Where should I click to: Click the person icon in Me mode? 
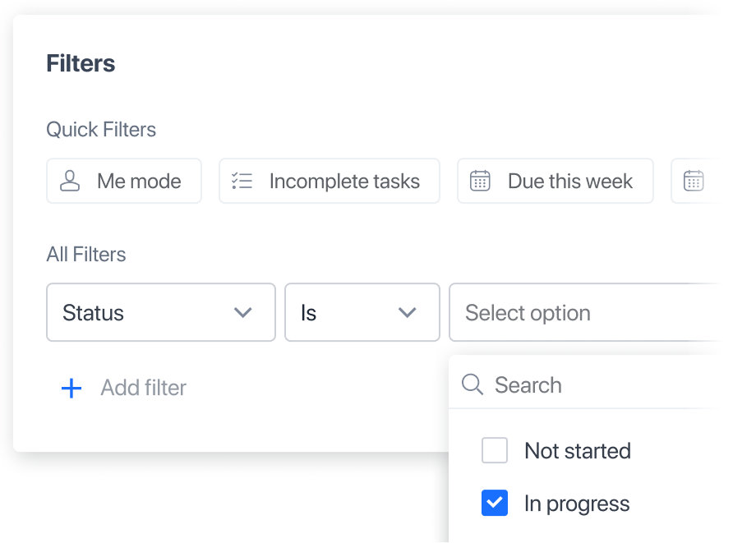69,182
